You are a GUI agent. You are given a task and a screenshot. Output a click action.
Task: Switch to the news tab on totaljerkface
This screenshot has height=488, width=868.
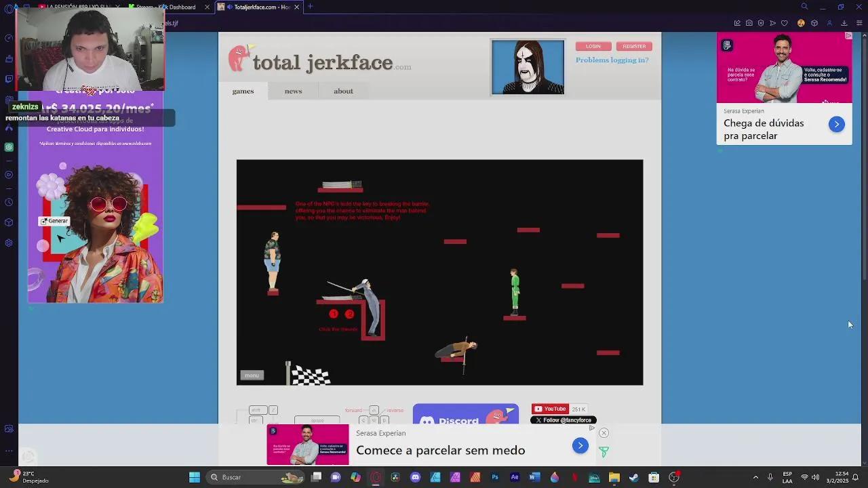pos(293,91)
